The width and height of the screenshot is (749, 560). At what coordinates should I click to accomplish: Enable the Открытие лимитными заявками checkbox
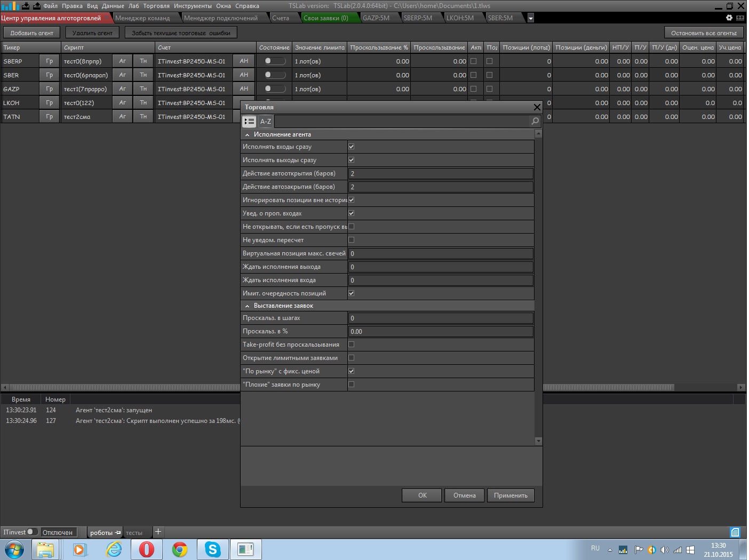coord(351,357)
